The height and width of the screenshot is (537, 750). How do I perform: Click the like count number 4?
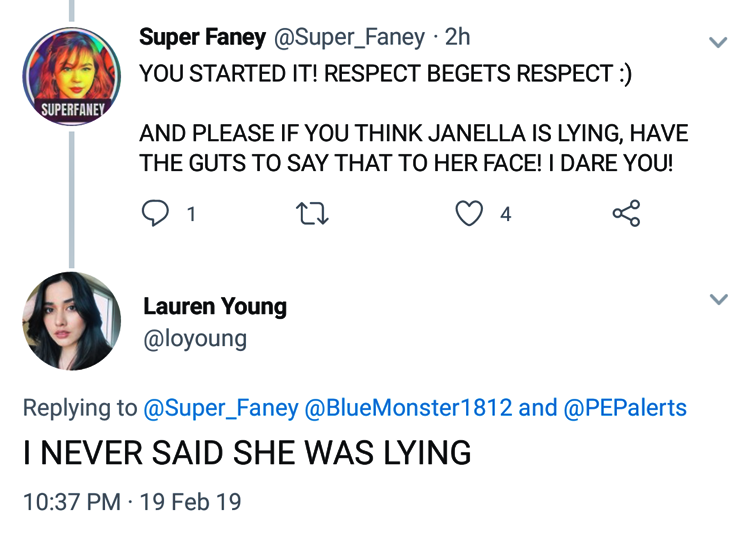pos(506,213)
